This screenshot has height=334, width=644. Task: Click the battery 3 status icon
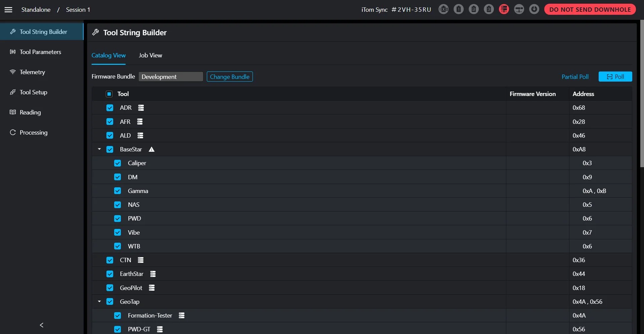point(489,9)
